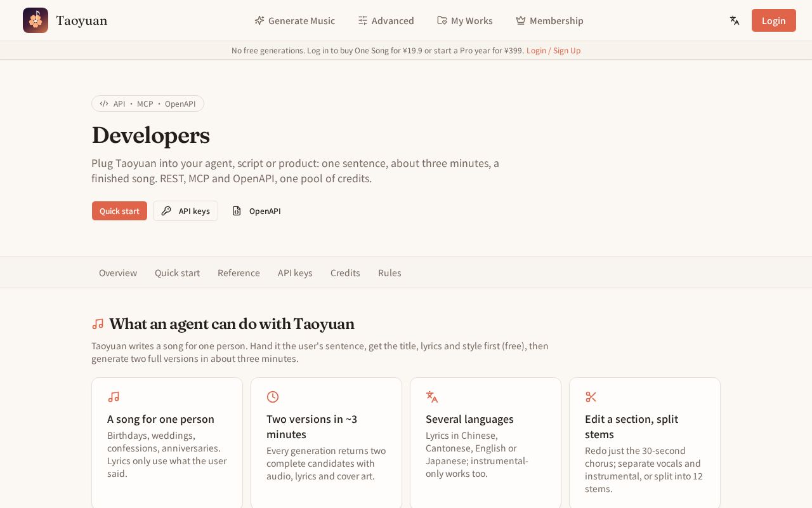The width and height of the screenshot is (812, 508).
Task: Follow the 'Login / Sign Up' banner link
Action: (x=553, y=50)
